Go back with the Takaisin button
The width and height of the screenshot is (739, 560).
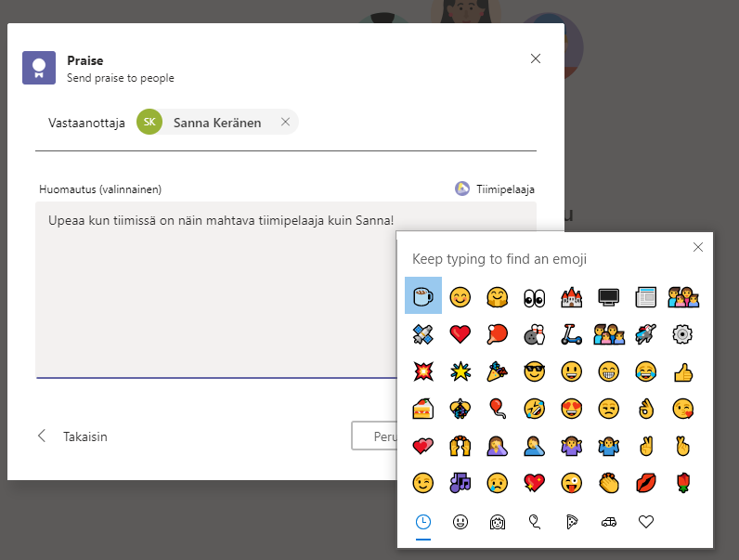coord(73,436)
